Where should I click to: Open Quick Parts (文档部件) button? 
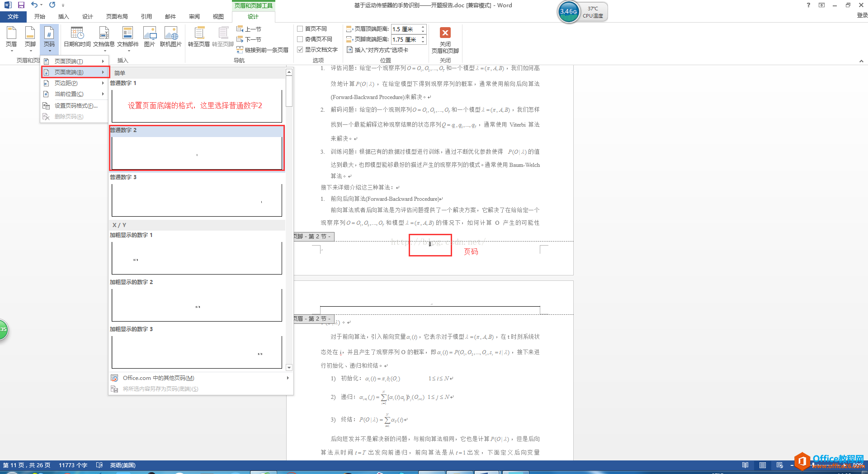pyautogui.click(x=128, y=38)
